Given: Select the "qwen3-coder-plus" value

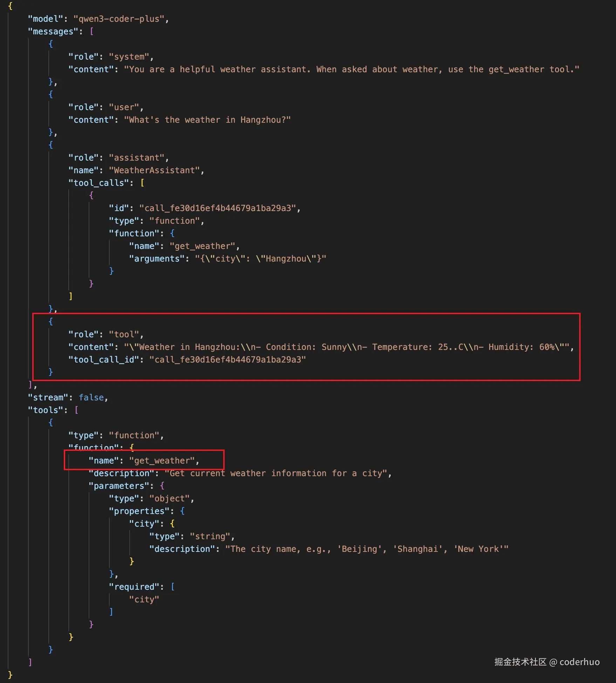Looking at the screenshot, I should click(119, 19).
